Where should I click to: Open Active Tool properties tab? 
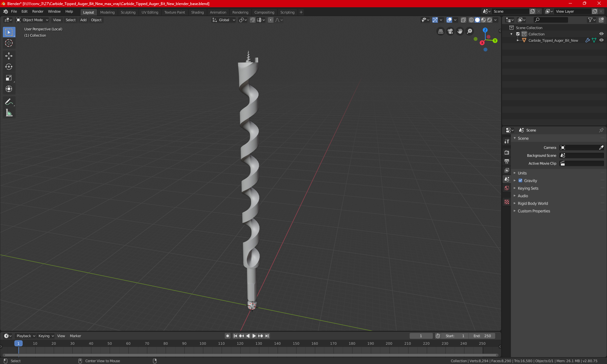click(507, 141)
